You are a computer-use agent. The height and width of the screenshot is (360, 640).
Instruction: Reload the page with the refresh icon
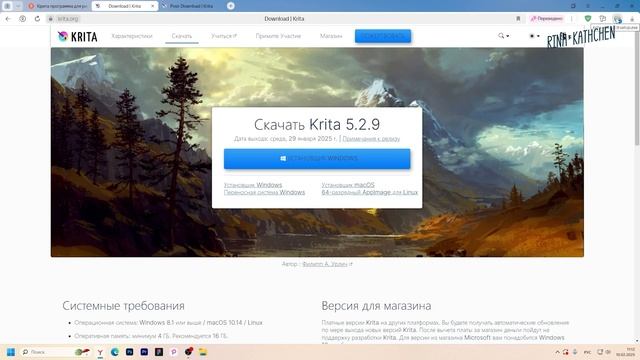click(37, 19)
